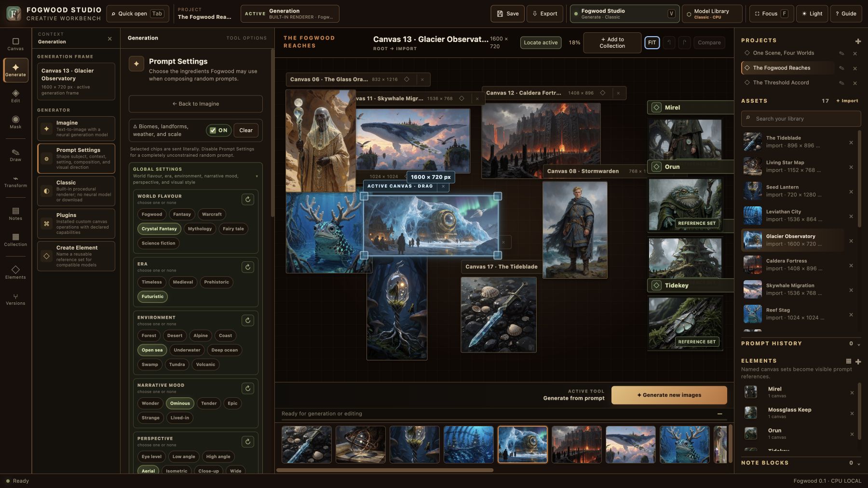Deselect the Crystal Fantasy chip

[159, 229]
